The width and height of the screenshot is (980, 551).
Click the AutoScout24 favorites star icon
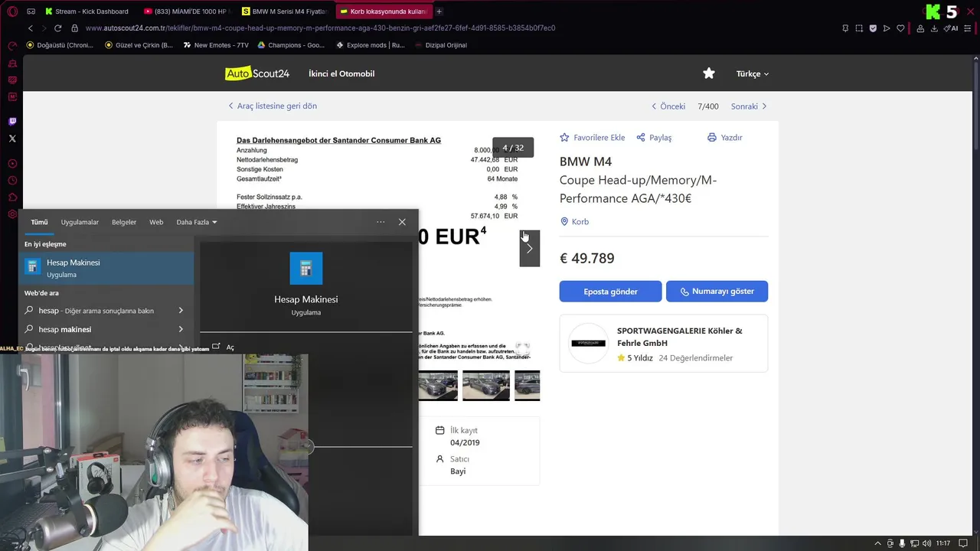point(709,73)
